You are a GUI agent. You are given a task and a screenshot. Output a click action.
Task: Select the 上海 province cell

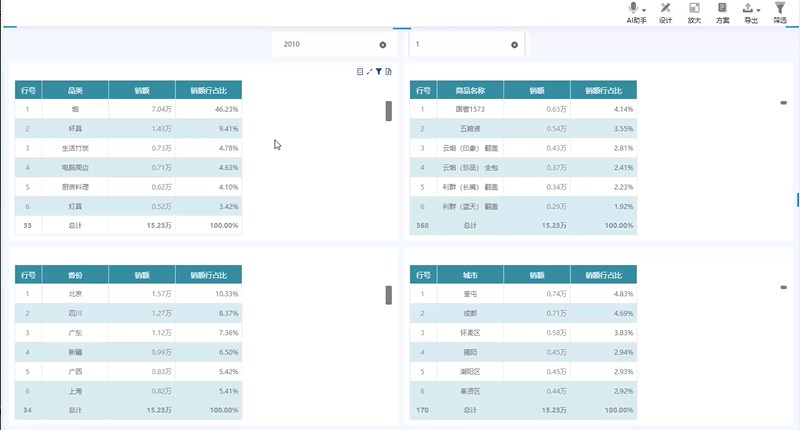[75, 391]
